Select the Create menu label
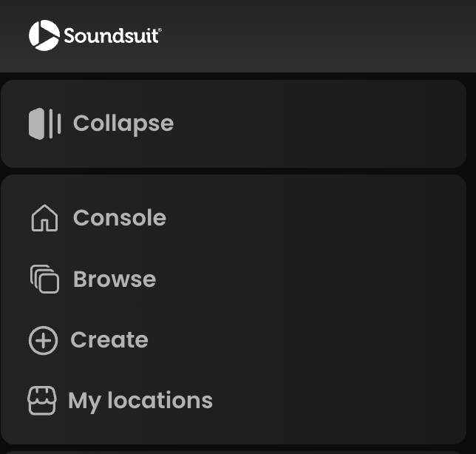This screenshot has height=454, width=476. click(109, 340)
